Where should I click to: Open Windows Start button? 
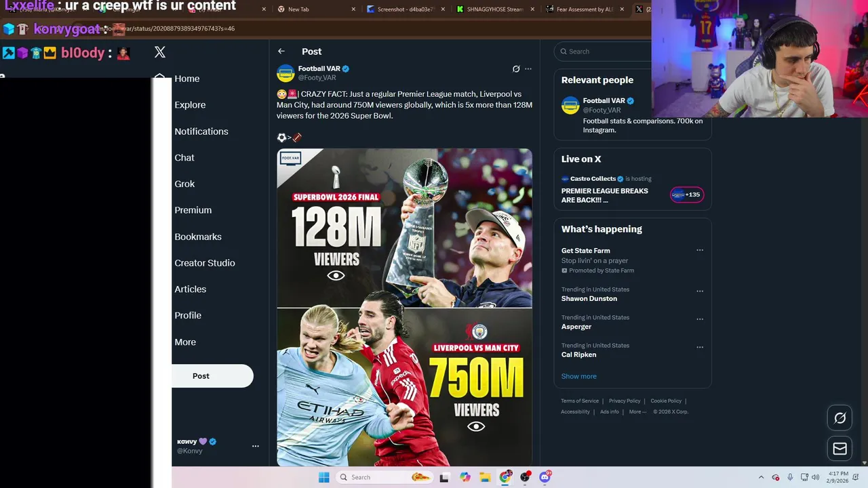tap(324, 477)
